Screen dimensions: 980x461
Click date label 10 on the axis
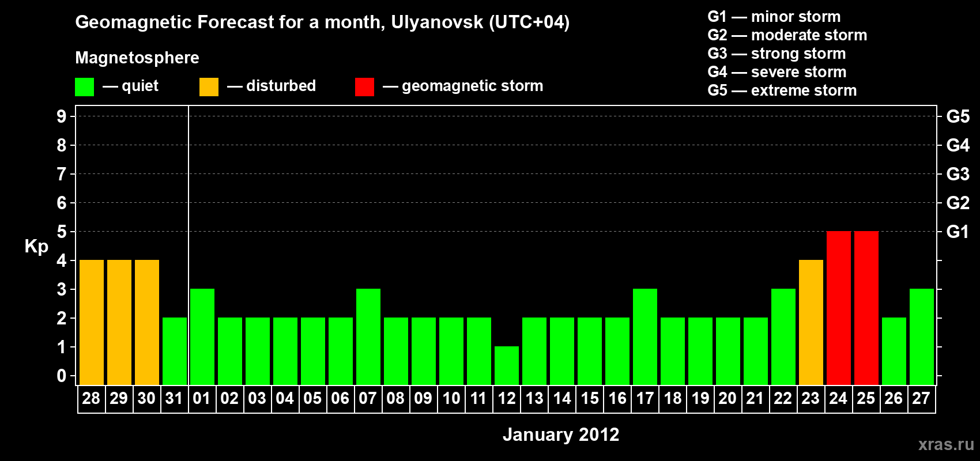[x=451, y=398]
